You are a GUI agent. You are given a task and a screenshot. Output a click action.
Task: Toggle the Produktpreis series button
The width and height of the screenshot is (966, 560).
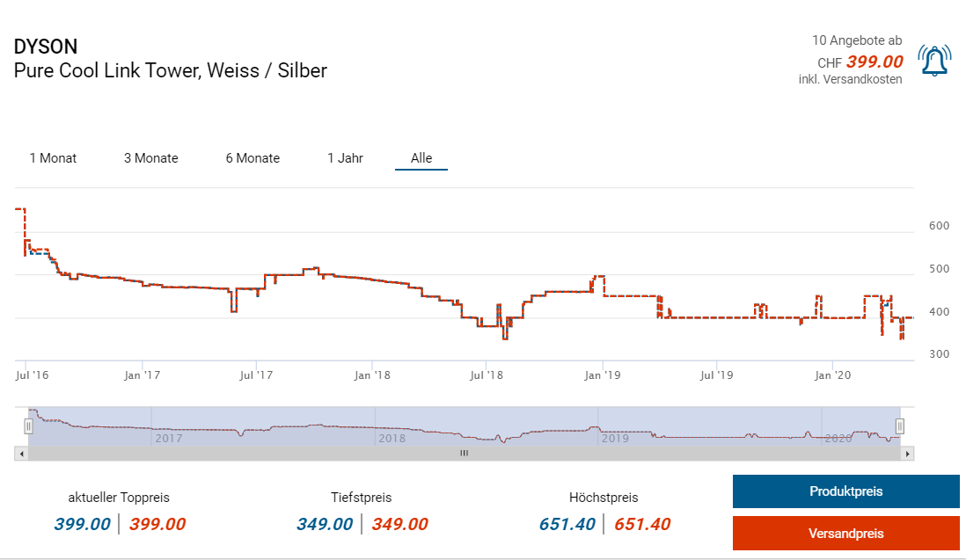845,491
